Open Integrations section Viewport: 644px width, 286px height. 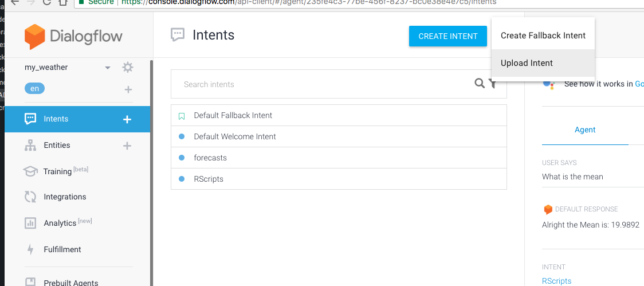(65, 197)
